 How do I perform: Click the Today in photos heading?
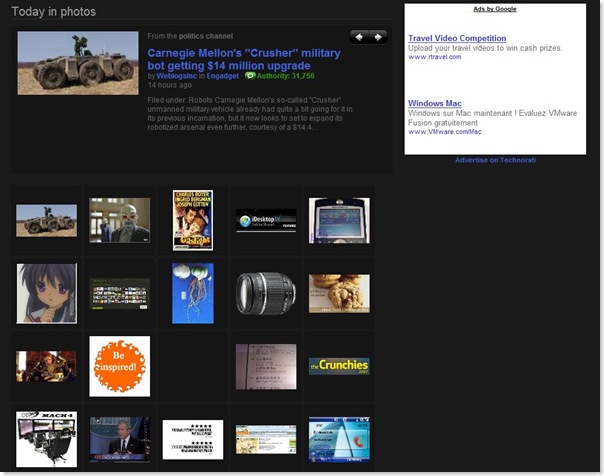(54, 12)
